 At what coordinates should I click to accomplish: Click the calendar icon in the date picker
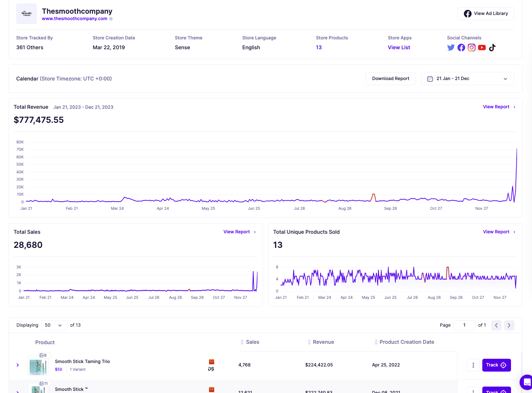(430, 78)
